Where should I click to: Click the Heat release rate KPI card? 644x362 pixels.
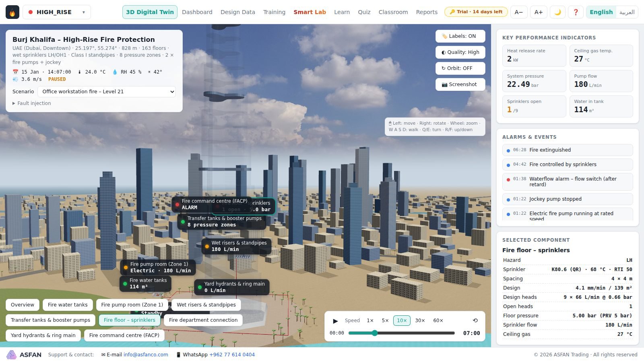pos(534,56)
